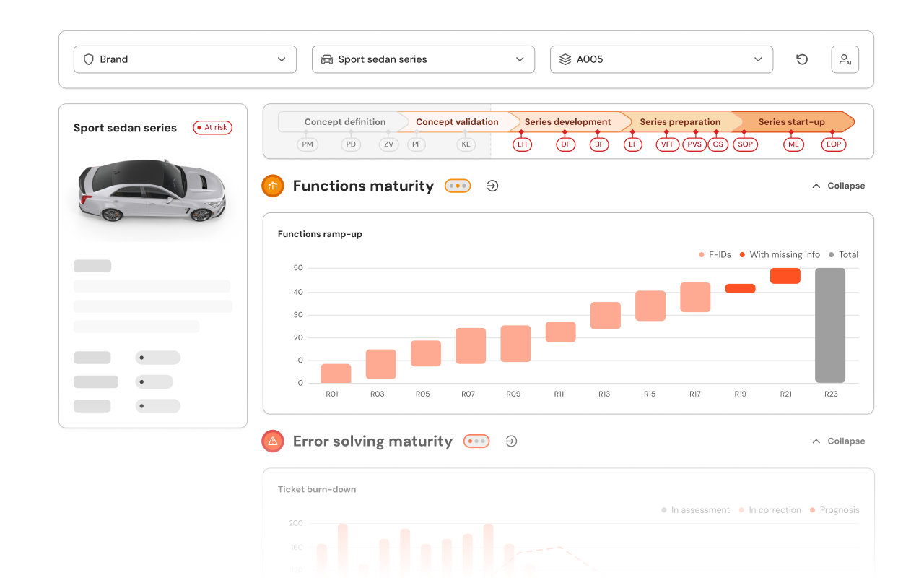The height and width of the screenshot is (578, 924).
Task: Click the PM milestone marker
Action: tap(308, 144)
